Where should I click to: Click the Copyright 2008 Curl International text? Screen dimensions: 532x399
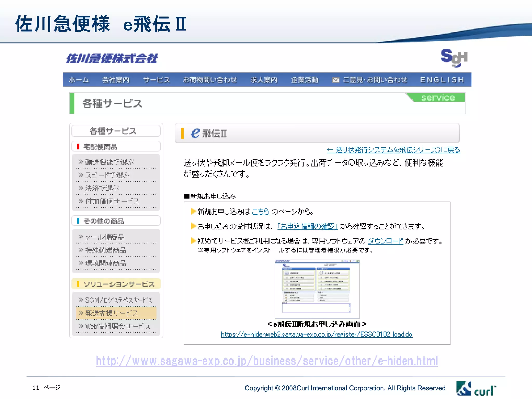point(345,388)
